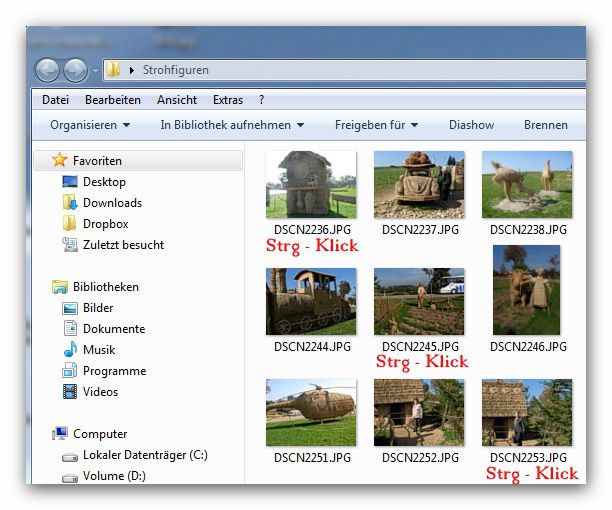The width and height of the screenshot is (612, 510).
Task: Select the DSCN2251.JPG helicopter thumbnail
Action: point(311,413)
